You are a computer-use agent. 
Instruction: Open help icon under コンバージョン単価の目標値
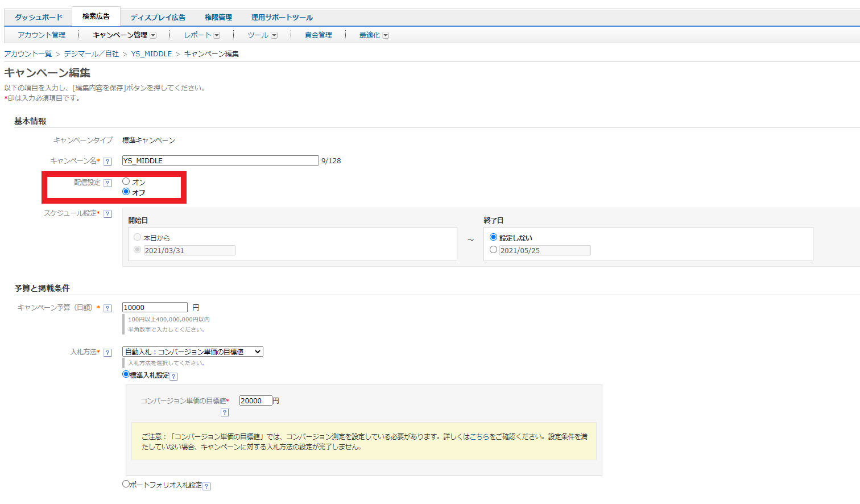point(225,412)
